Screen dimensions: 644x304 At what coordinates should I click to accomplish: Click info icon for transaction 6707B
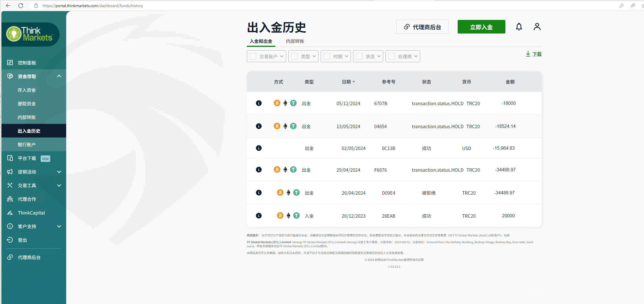pyautogui.click(x=259, y=103)
